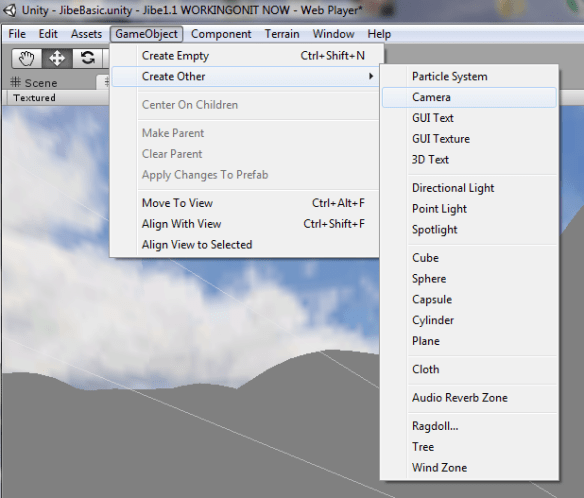
Task: Open the Edit menu
Action: point(48,34)
